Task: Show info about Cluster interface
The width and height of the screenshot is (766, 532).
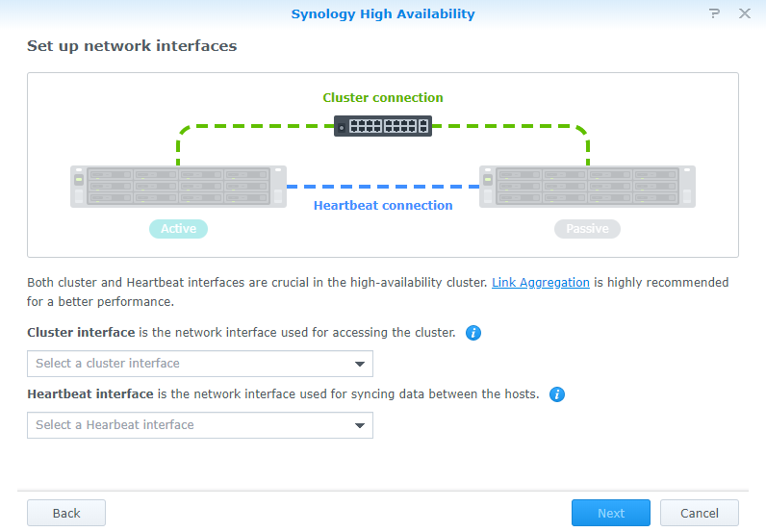Action: (x=472, y=333)
